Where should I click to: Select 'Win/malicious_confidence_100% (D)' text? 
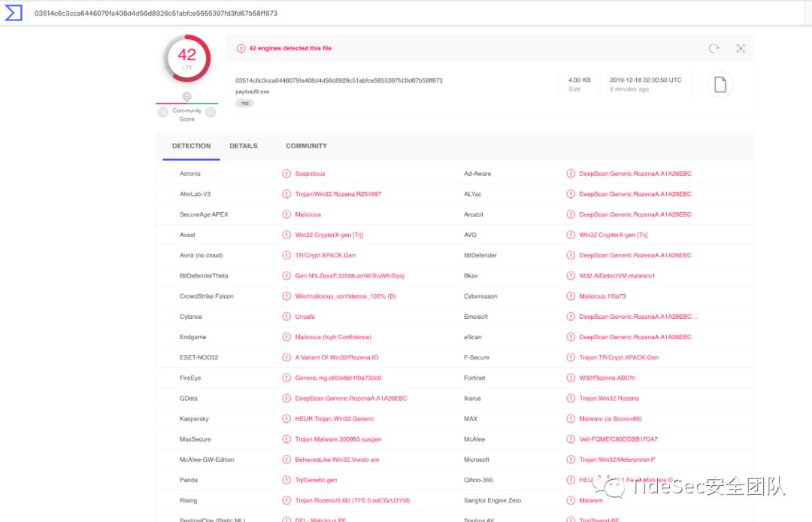[x=345, y=296]
